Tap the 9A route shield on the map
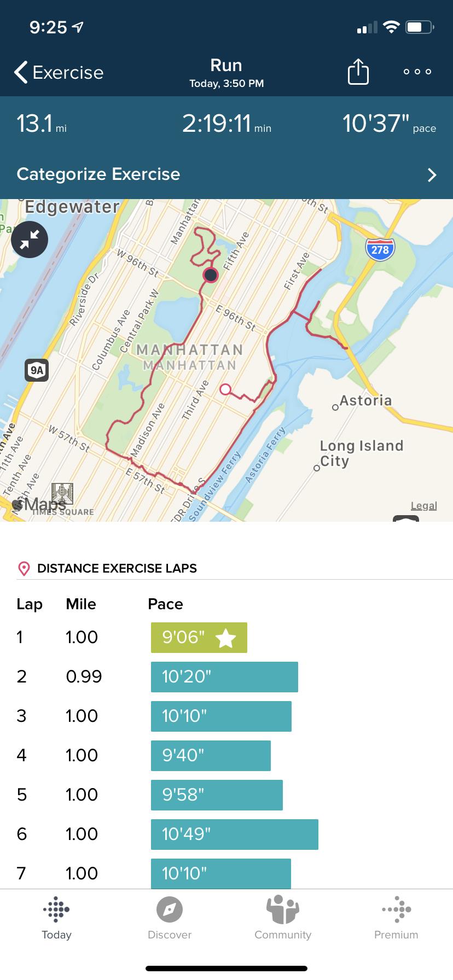 [37, 370]
